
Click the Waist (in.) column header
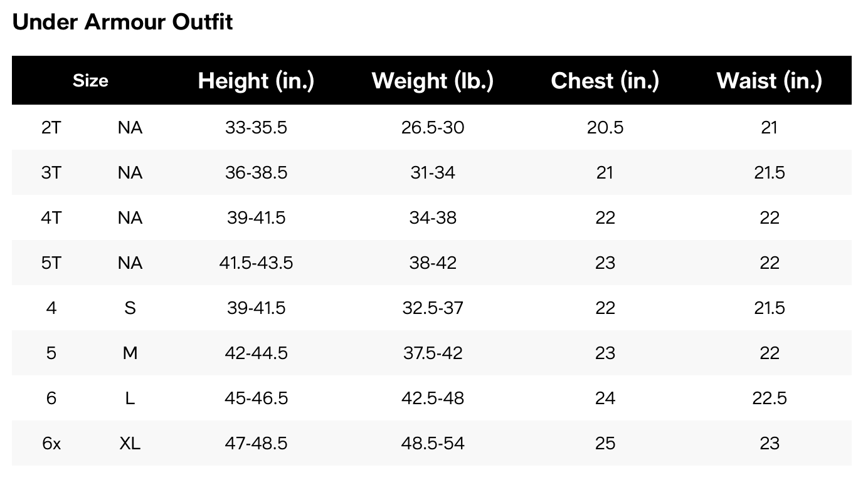(770, 80)
